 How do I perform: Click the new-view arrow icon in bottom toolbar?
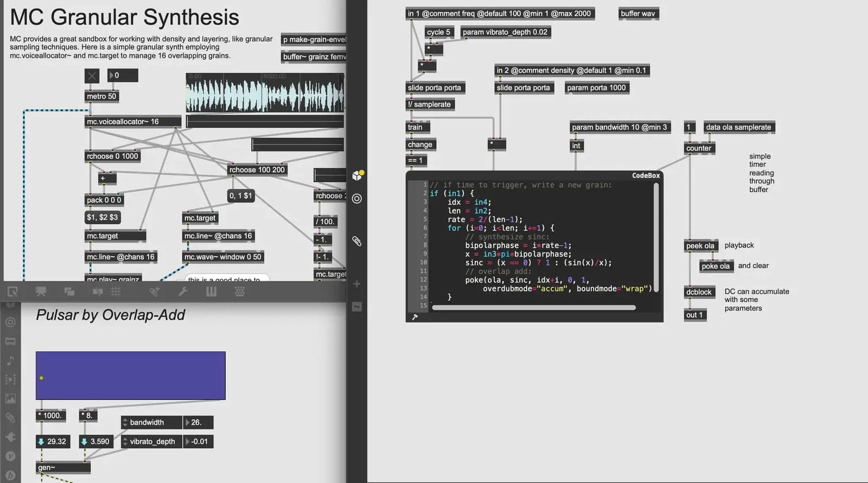click(x=12, y=292)
